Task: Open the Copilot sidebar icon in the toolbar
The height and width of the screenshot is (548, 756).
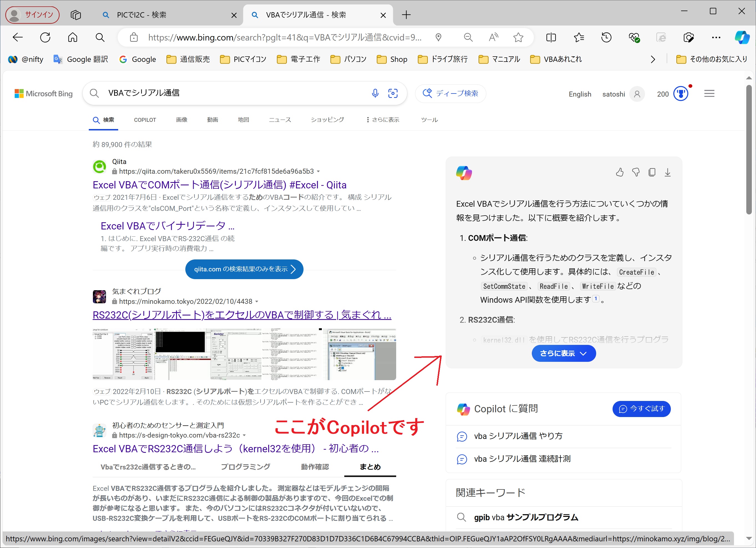Action: [x=742, y=37]
